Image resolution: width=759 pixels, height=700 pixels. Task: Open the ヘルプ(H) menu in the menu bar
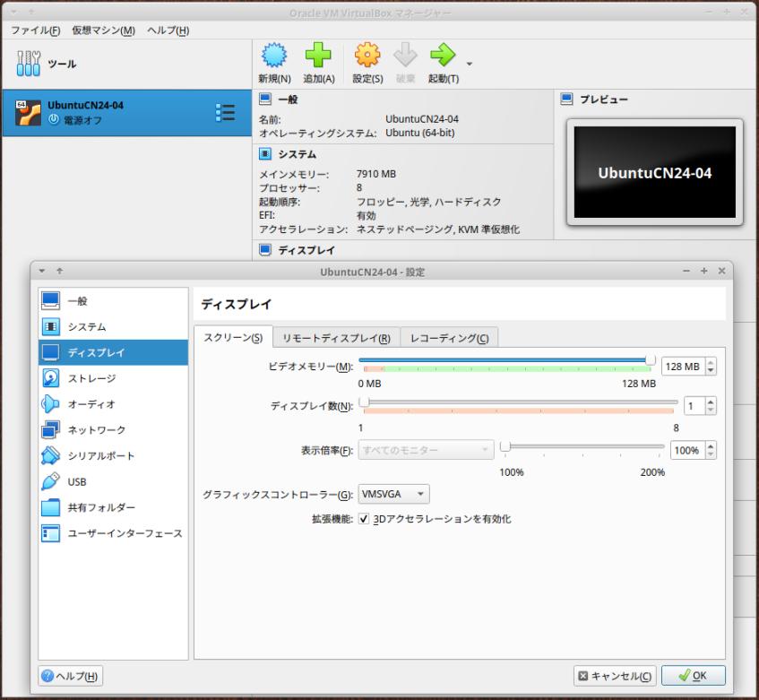[168, 30]
